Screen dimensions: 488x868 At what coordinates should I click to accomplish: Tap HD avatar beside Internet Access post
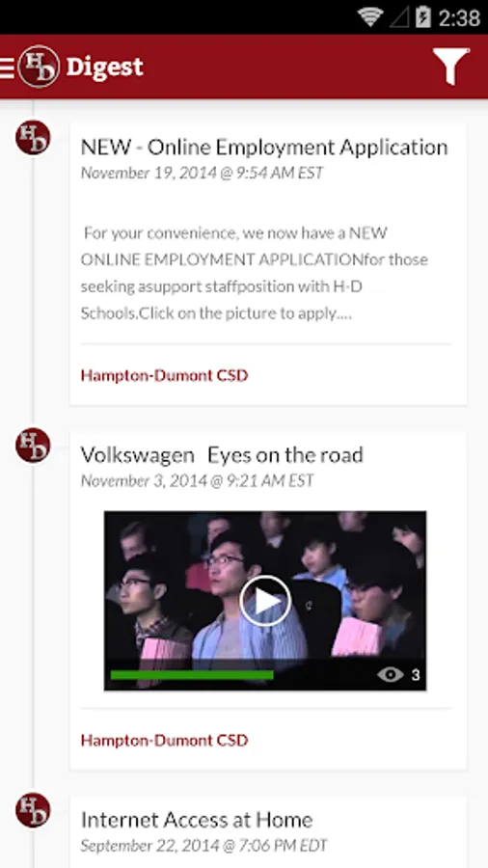click(x=33, y=810)
